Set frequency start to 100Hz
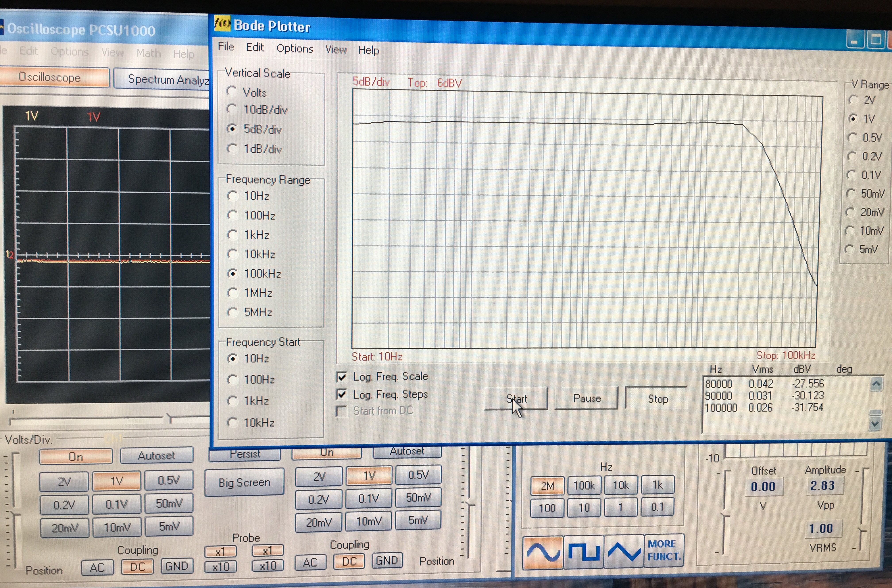Viewport: 892px width, 588px height. pos(233,379)
